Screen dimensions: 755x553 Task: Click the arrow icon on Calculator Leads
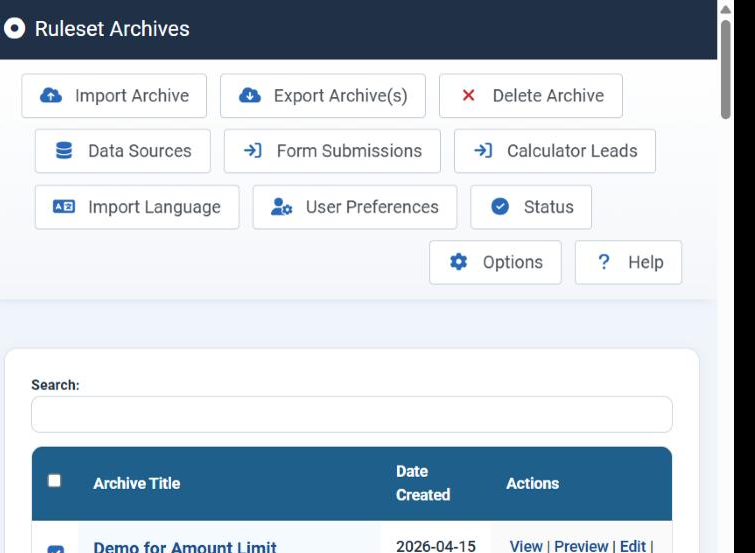click(x=483, y=151)
